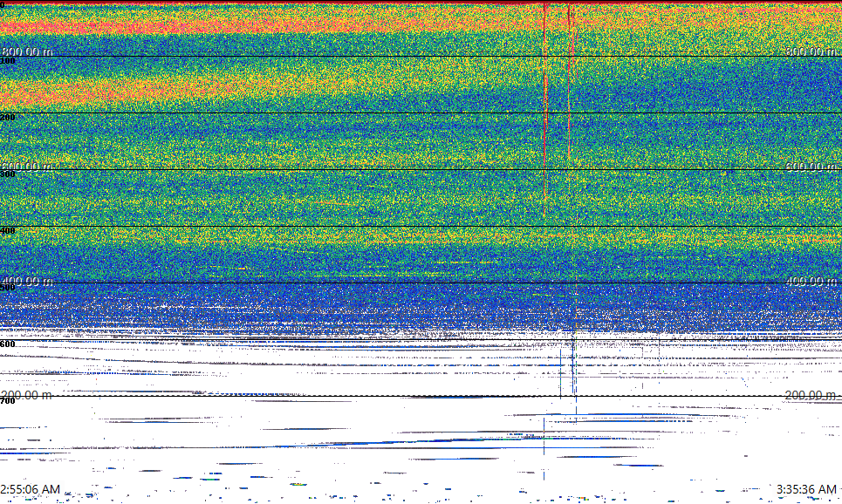Click the right-edge 800.00 m depth label

pyautogui.click(x=811, y=51)
